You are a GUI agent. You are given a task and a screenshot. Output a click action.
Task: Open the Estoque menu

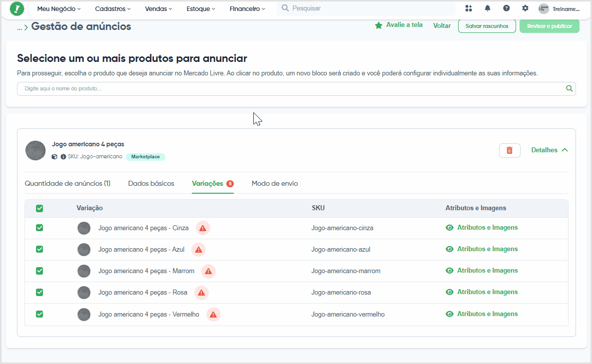(201, 8)
